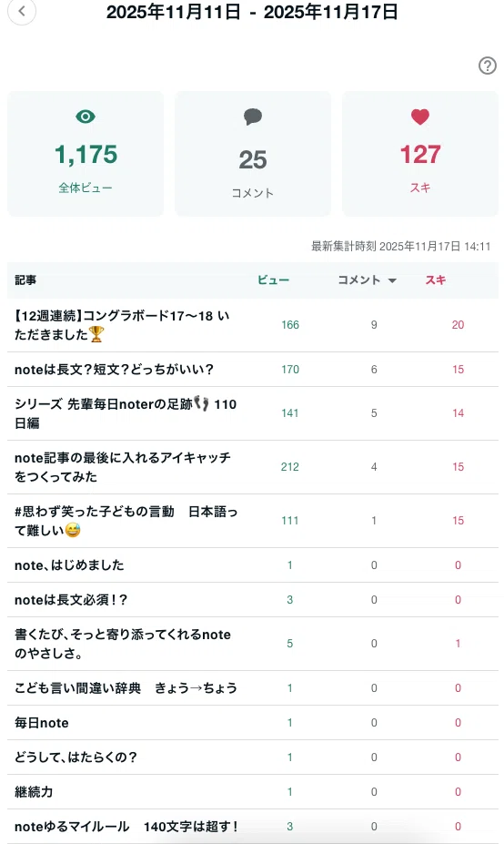This screenshot has height=844, width=504.
Task: Click the date range 2025年11月11日 title
Action: tap(252, 12)
